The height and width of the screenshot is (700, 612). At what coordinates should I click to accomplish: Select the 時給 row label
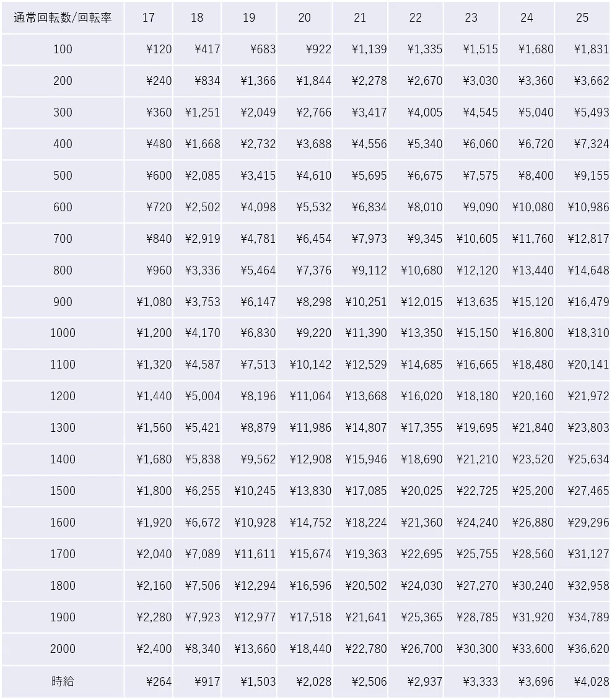(x=63, y=681)
